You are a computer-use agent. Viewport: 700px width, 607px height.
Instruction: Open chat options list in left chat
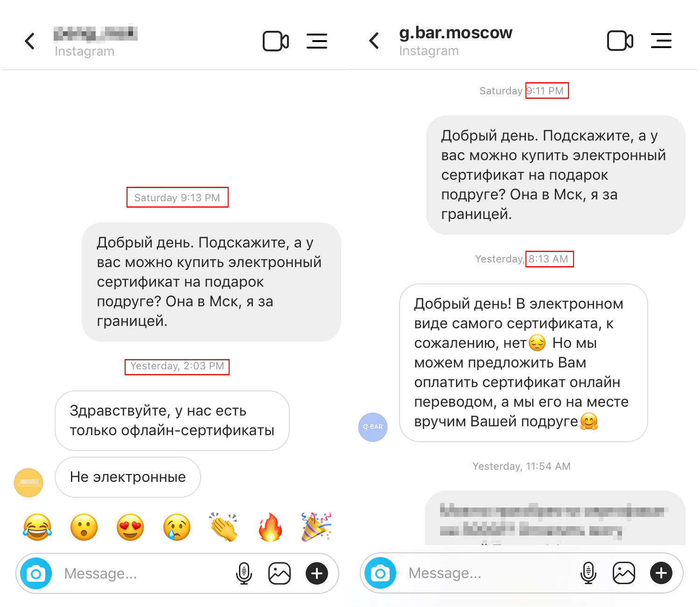[317, 41]
